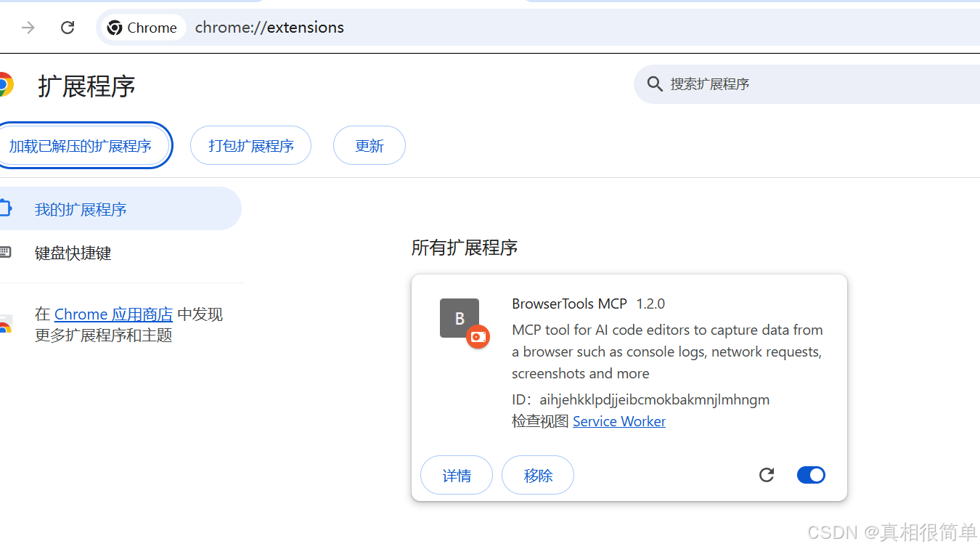
Task: Click the search magnifier icon
Action: [655, 84]
